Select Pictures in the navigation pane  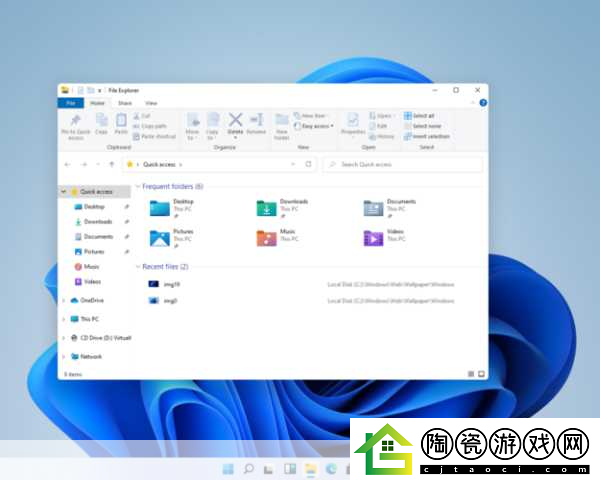(x=94, y=251)
